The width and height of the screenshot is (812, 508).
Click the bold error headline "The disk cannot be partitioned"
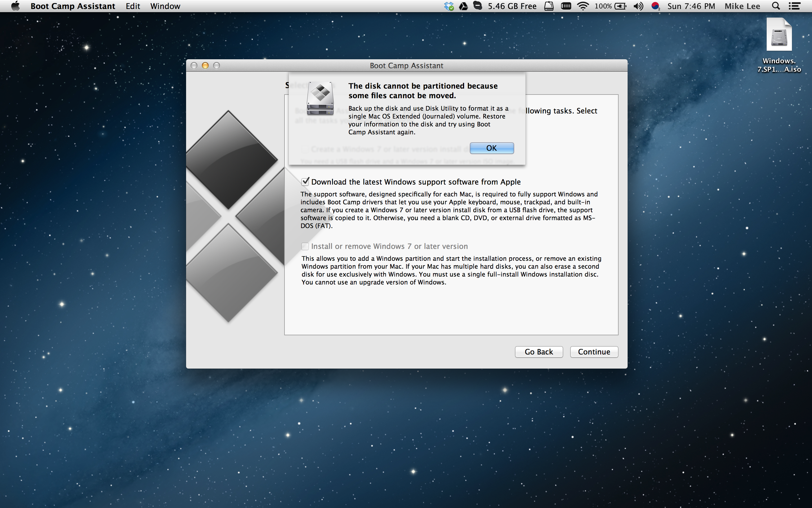coord(423,91)
